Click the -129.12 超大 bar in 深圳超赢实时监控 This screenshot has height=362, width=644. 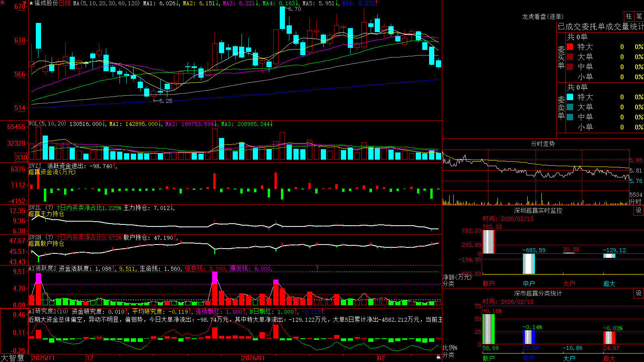pyautogui.click(x=609, y=256)
